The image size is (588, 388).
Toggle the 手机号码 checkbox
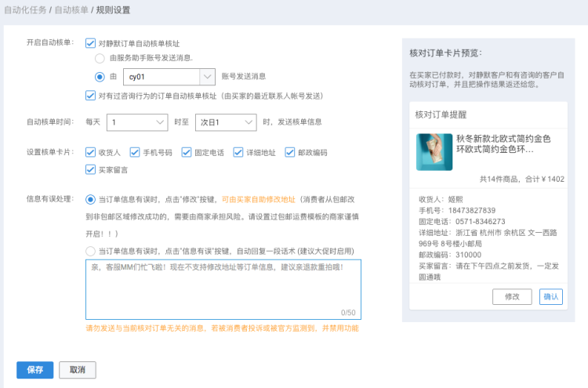135,151
